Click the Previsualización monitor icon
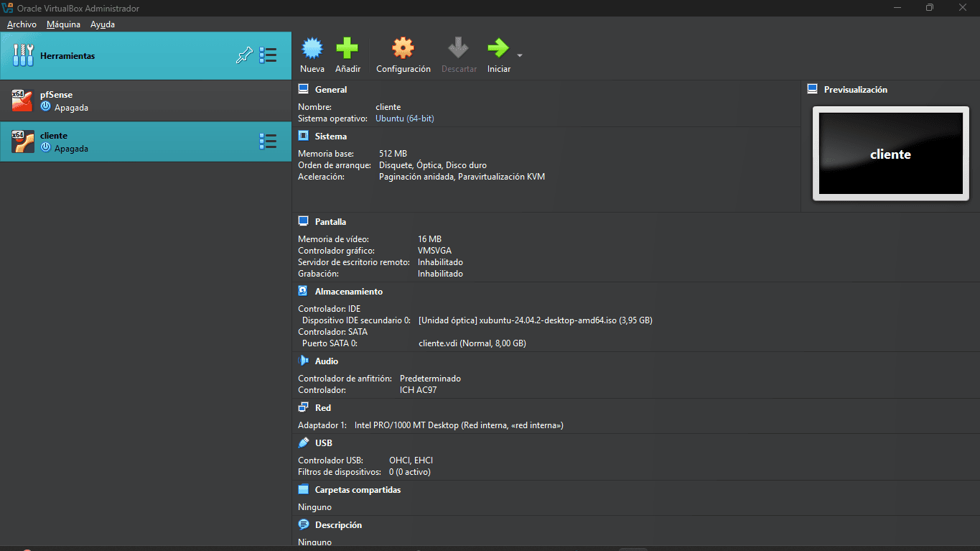This screenshot has height=551, width=980. [x=812, y=89]
